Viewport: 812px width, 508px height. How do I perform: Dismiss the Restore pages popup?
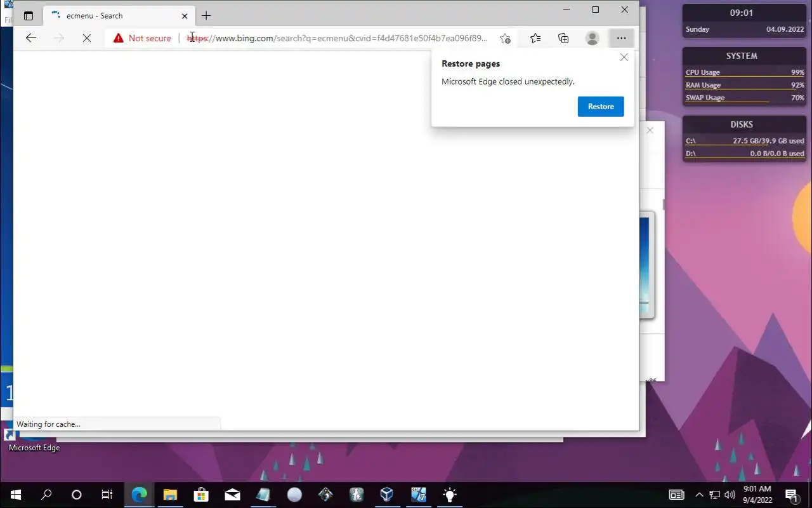(x=624, y=57)
